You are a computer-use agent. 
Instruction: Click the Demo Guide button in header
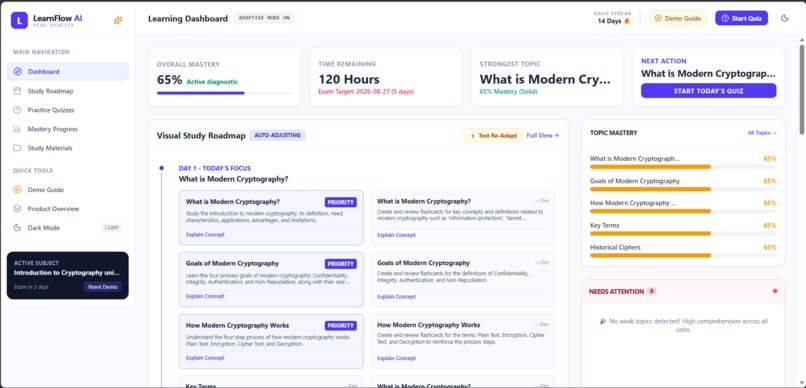tap(677, 18)
